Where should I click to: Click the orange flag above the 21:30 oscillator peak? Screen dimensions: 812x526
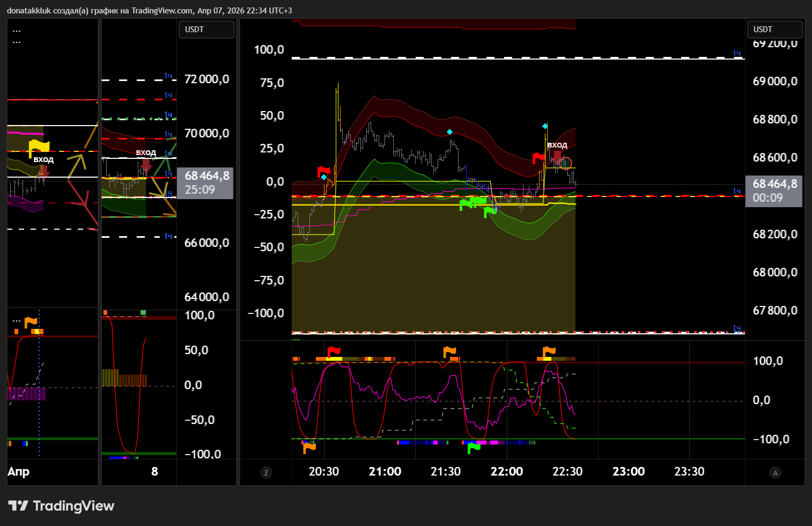coord(449,352)
